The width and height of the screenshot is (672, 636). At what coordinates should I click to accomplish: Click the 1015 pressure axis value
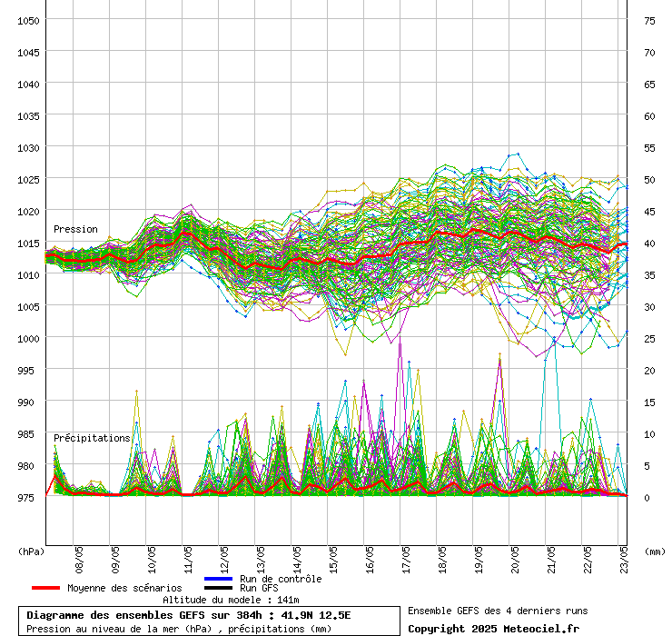pyautogui.click(x=28, y=243)
